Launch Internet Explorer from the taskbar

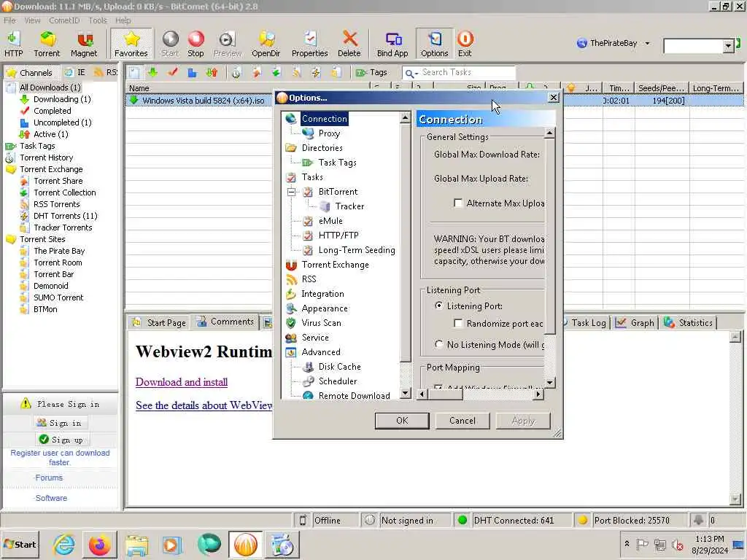point(64,545)
